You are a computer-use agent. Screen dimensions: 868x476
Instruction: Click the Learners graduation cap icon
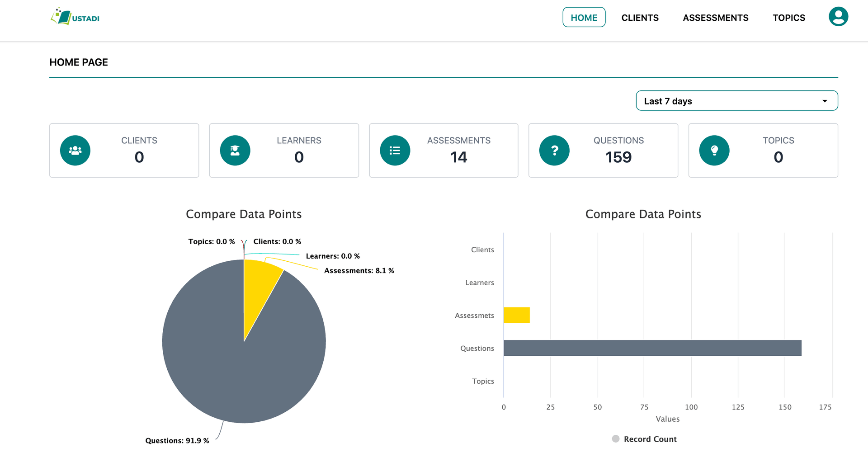[x=235, y=150]
